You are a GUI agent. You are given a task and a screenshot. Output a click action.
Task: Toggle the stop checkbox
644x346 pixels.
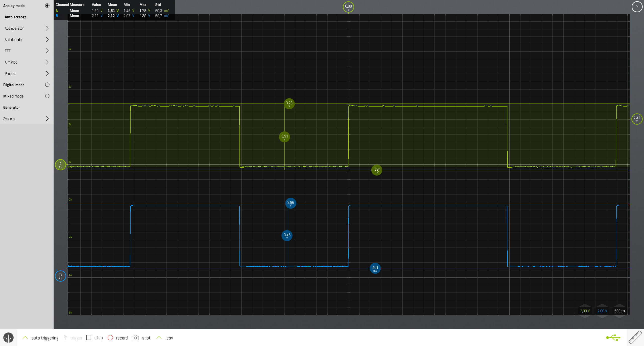coord(89,337)
